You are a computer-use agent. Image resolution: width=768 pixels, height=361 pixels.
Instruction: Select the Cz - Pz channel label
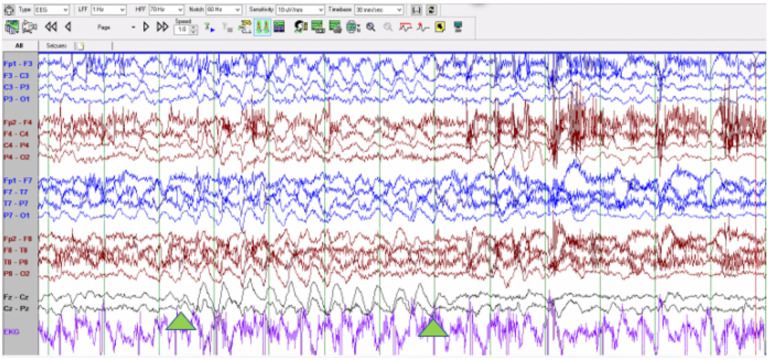[16, 309]
